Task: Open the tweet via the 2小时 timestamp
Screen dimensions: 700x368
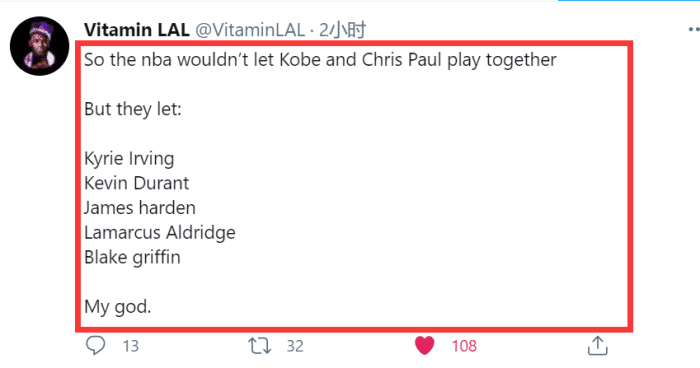Action: click(x=342, y=30)
